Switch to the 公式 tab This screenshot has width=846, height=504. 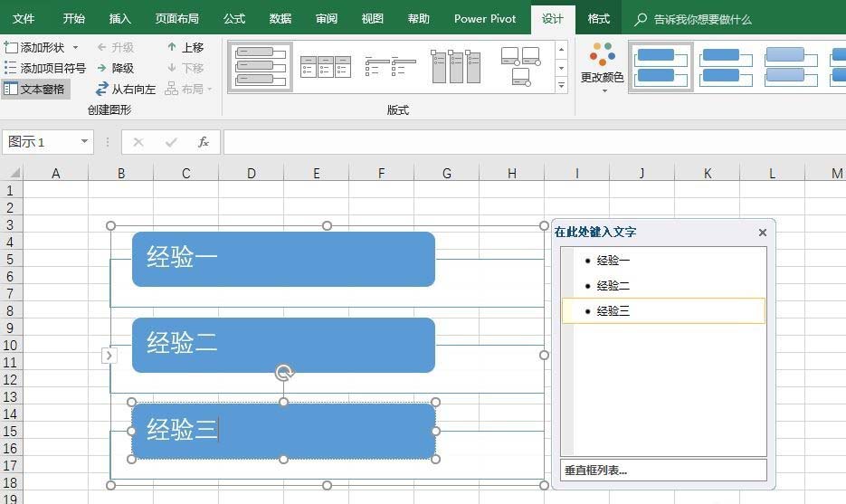click(234, 19)
